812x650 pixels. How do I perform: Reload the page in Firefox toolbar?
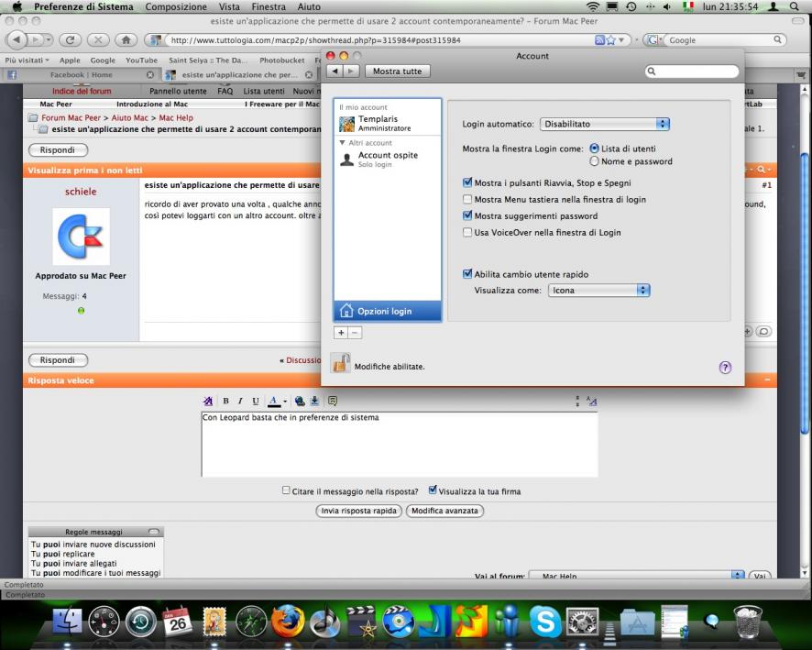coord(71,40)
